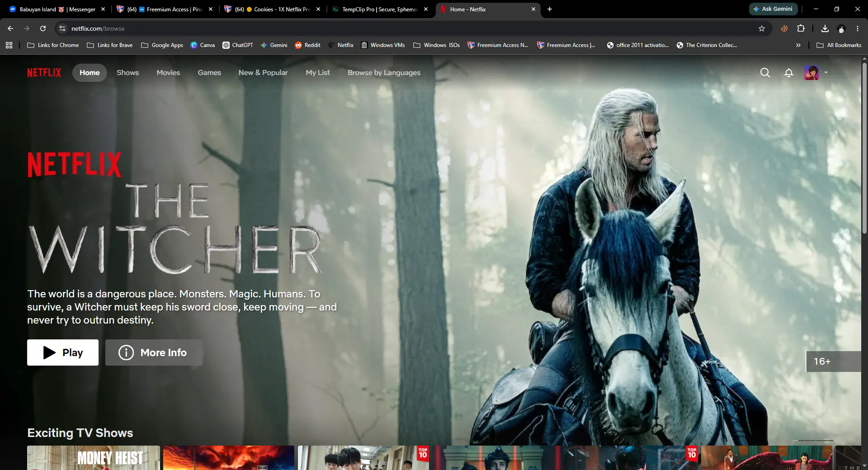Open the Reddit bookmark
This screenshot has height=470, width=868.
pyautogui.click(x=308, y=45)
